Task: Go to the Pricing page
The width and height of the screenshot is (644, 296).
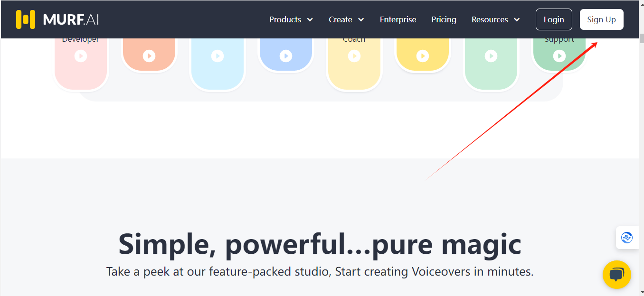Action: pyautogui.click(x=444, y=19)
